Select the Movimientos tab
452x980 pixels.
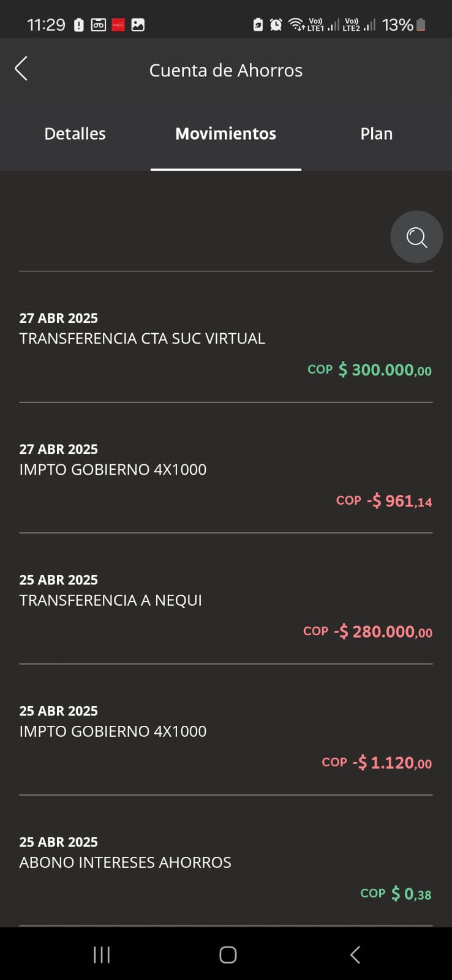[225, 134]
